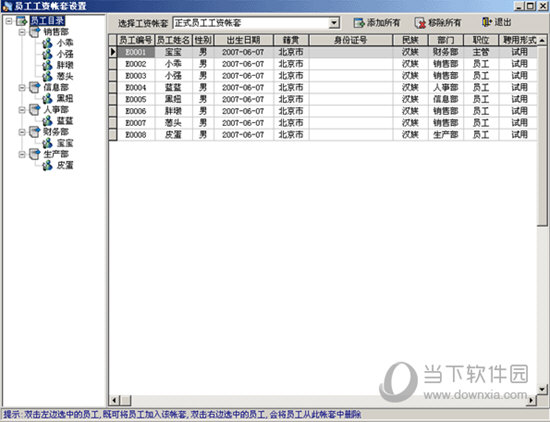Click the person icon beside 葱头 in tree

coord(47,76)
